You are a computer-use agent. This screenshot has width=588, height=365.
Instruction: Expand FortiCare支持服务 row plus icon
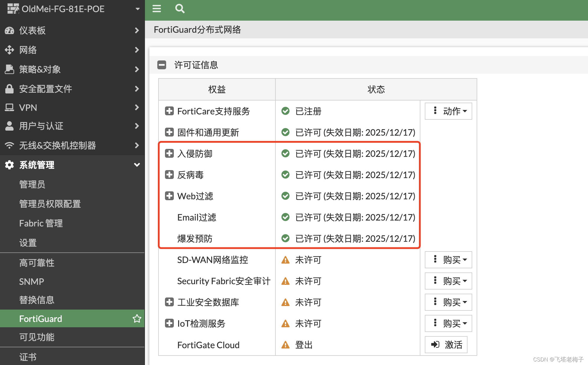click(169, 111)
